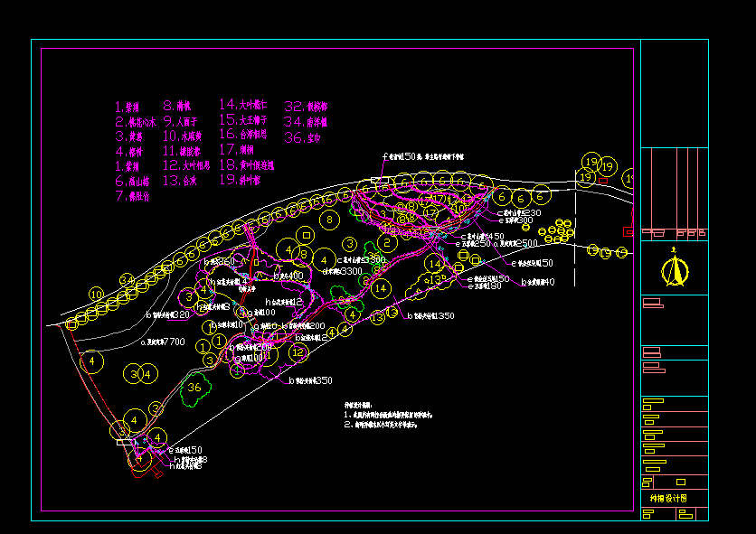
Task: Pick the white rectangle at the bottom-left entrance
Action: [126, 442]
